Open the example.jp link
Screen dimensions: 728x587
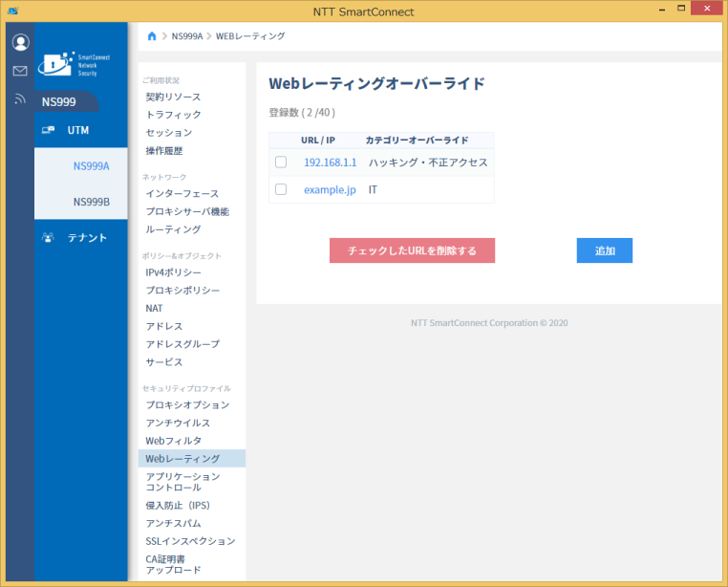(x=330, y=189)
